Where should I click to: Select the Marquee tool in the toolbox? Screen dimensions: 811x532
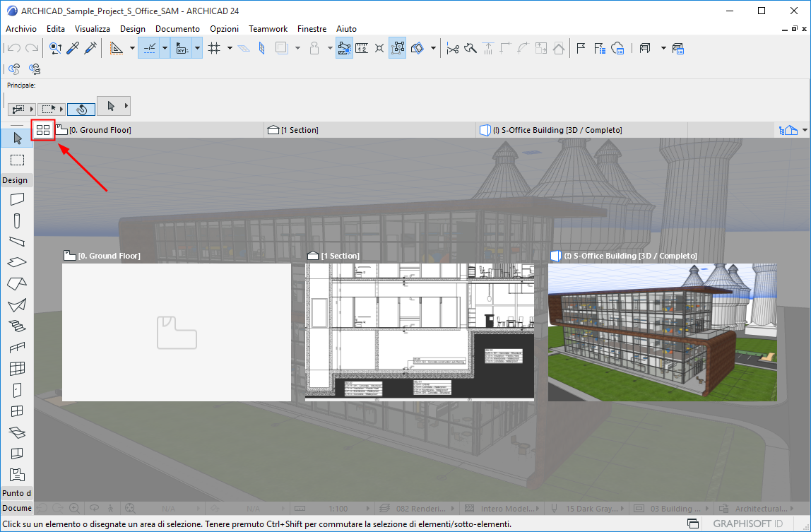click(x=17, y=160)
